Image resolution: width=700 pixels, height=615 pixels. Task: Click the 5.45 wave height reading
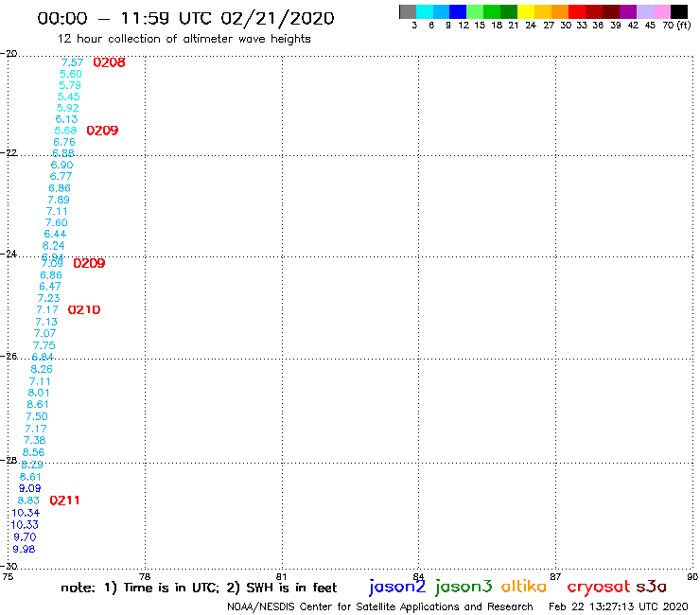pyautogui.click(x=69, y=97)
